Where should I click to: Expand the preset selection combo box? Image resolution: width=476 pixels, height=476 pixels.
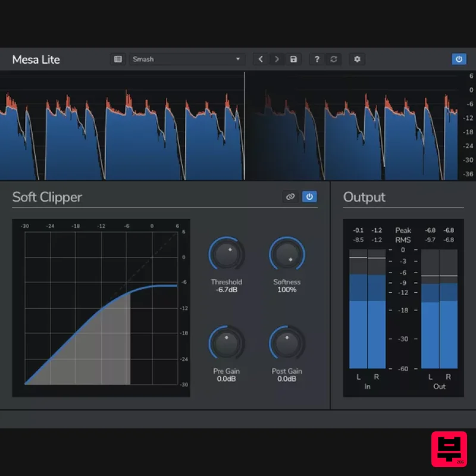(187, 59)
